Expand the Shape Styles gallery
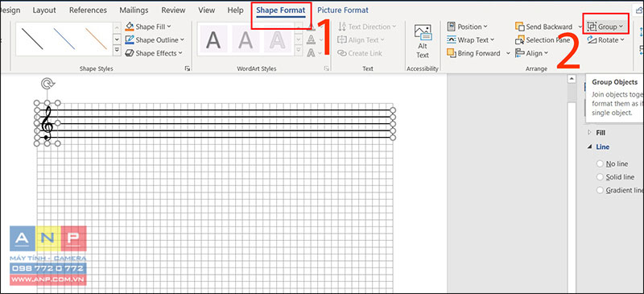 pos(117,50)
